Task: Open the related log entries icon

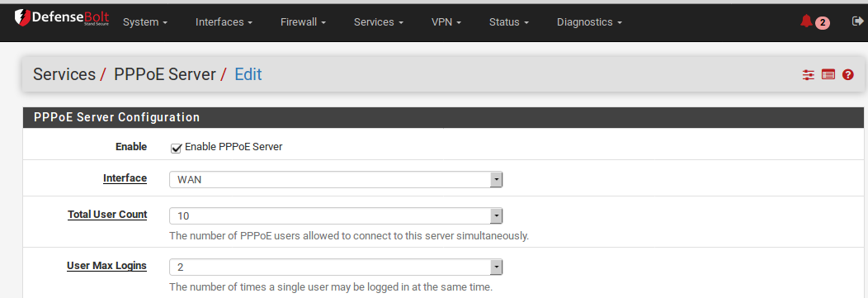Action: (x=828, y=74)
